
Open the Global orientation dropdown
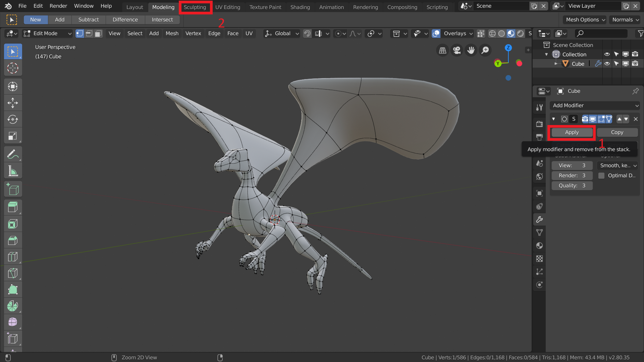click(x=282, y=34)
